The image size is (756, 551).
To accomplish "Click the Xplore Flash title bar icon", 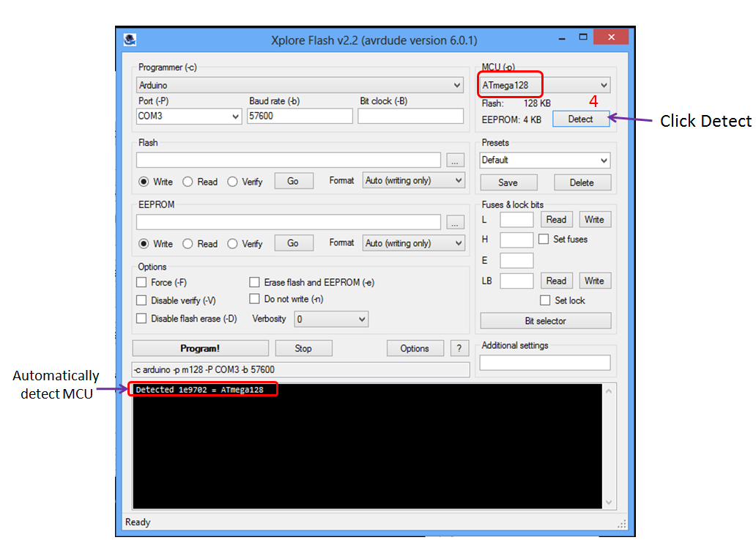I will click(x=130, y=40).
